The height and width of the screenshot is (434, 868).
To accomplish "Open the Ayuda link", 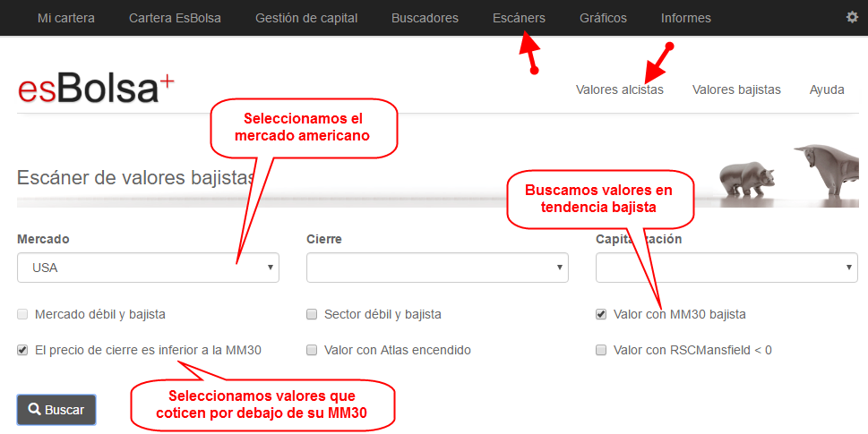I will pyautogui.click(x=827, y=89).
